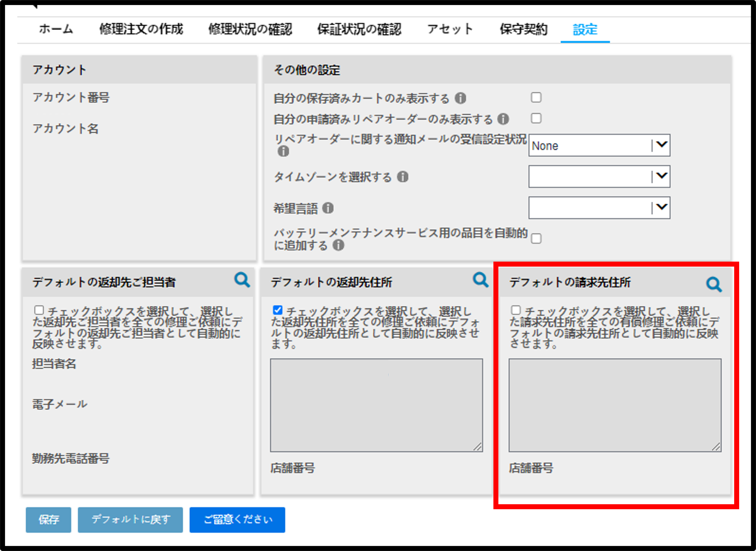Uncheck the default return address checkbox
Viewport: 756px width, 551px height.
tap(277, 310)
